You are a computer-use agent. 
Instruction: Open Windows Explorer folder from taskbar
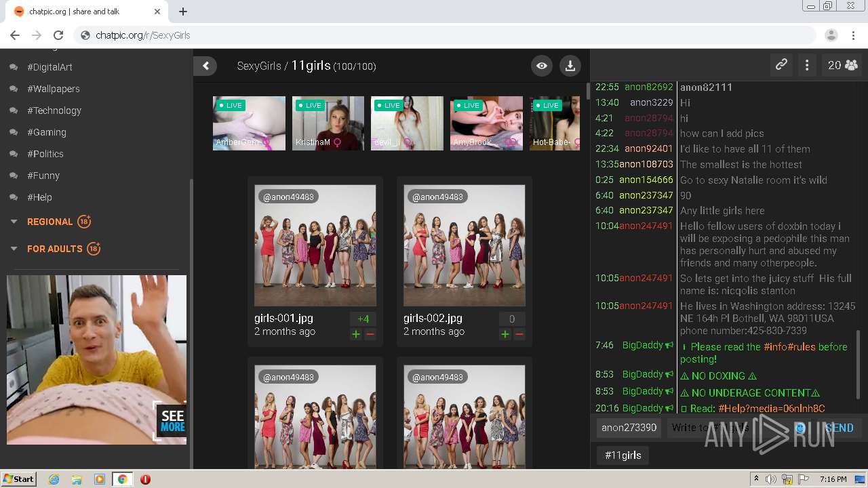tap(77, 479)
